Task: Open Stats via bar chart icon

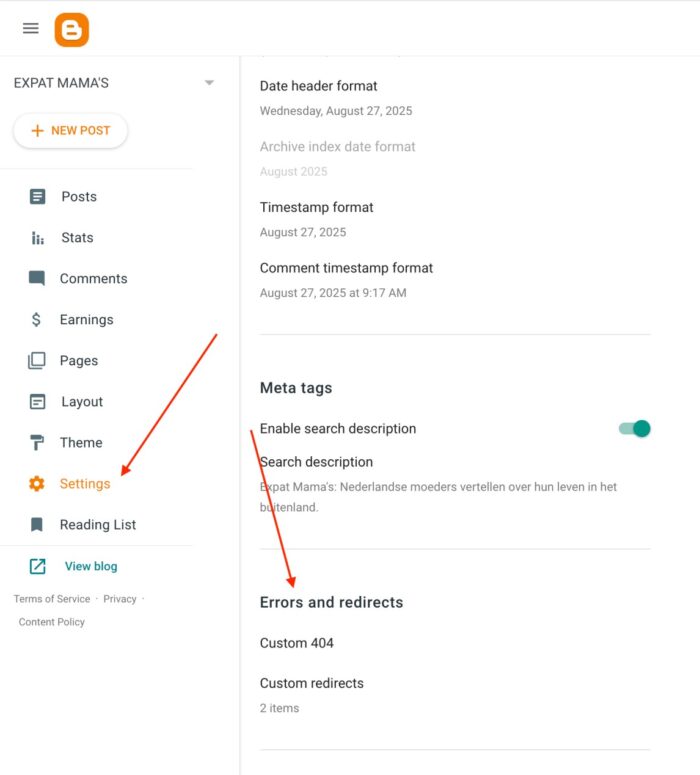Action: click(37, 238)
